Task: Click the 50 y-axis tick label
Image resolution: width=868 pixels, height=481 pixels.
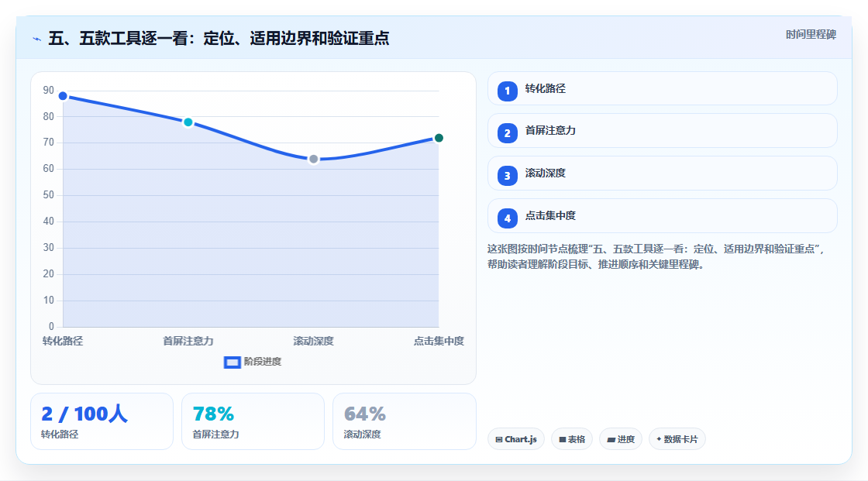Action: (49, 195)
